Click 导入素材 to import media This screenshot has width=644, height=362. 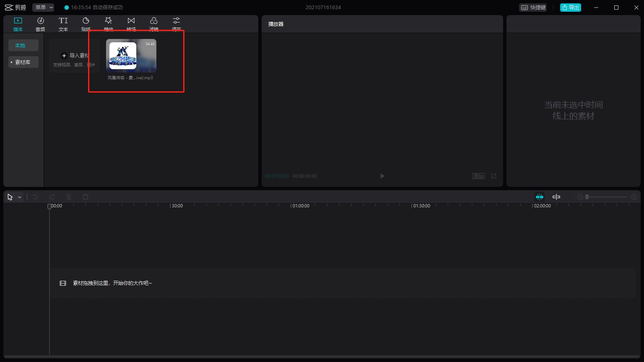(74, 56)
